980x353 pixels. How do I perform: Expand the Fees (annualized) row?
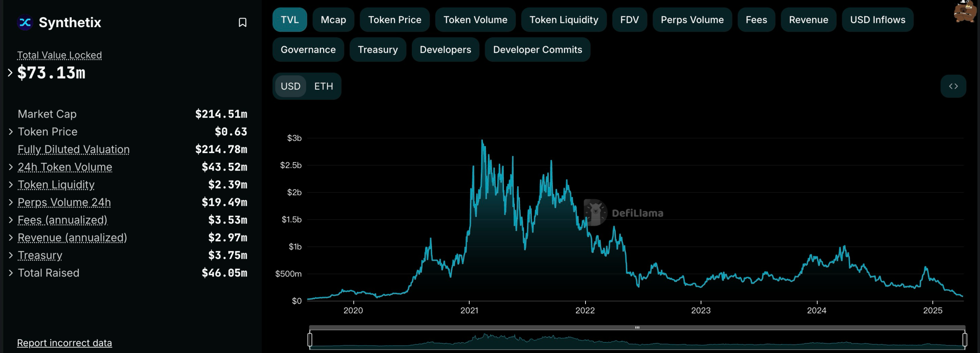(x=11, y=220)
